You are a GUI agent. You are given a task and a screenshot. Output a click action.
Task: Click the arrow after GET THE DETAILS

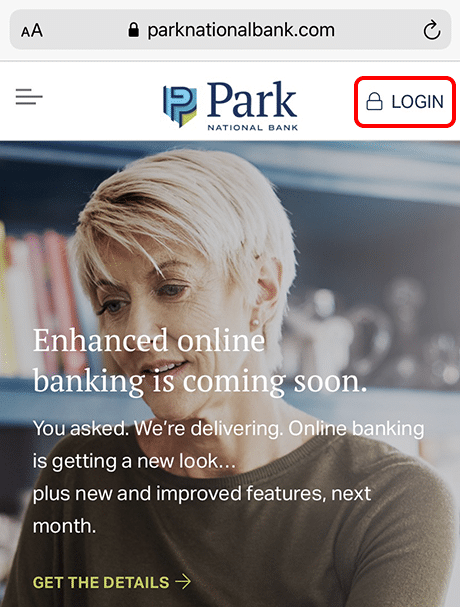point(183,581)
